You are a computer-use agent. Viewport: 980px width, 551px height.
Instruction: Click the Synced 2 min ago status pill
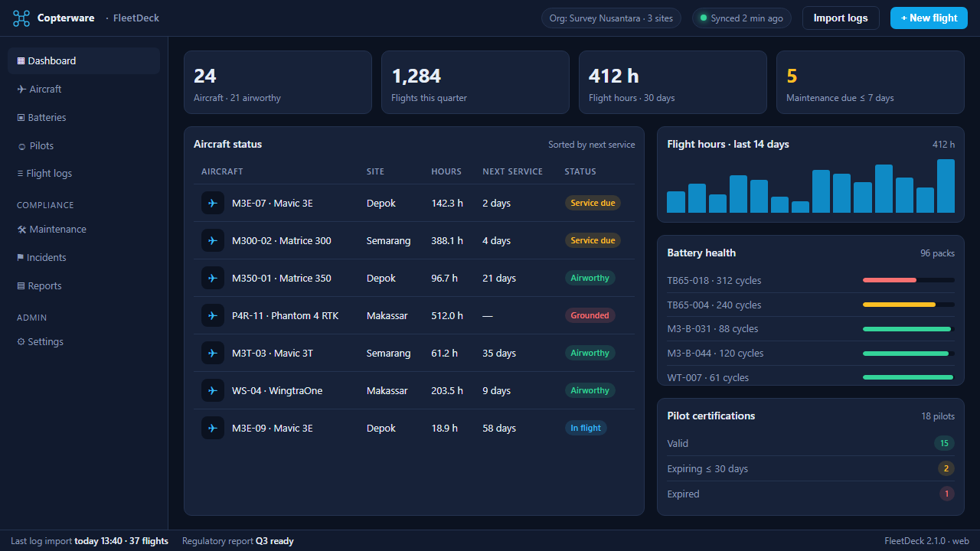tap(741, 18)
